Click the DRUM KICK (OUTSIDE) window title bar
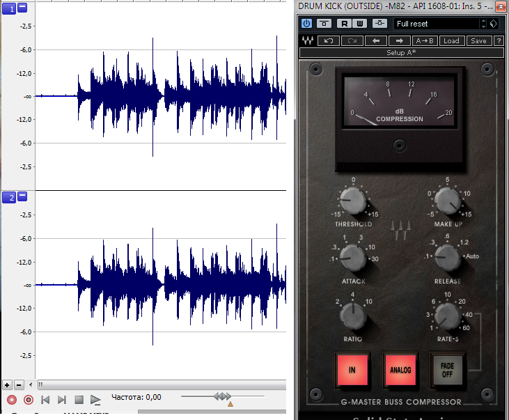 (x=396, y=6)
